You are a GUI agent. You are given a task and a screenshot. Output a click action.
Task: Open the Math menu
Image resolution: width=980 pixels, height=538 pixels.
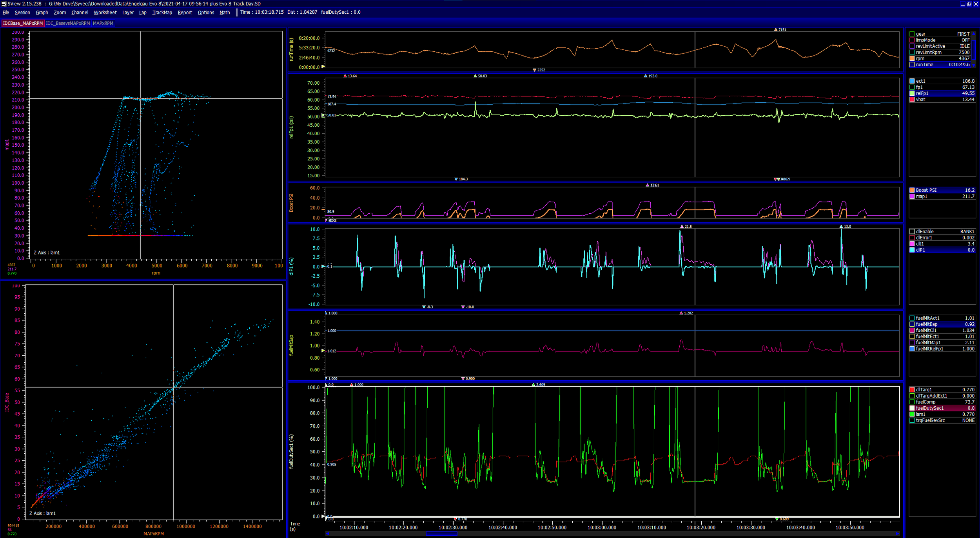225,12
